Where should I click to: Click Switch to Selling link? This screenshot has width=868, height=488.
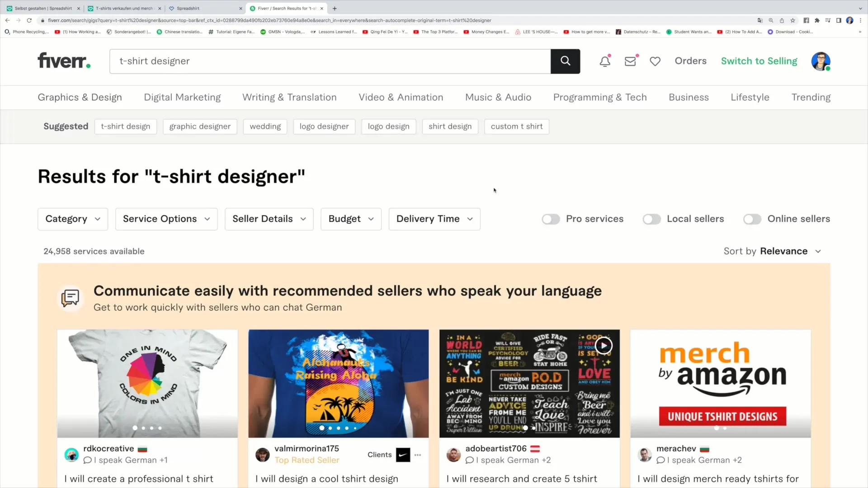(759, 61)
